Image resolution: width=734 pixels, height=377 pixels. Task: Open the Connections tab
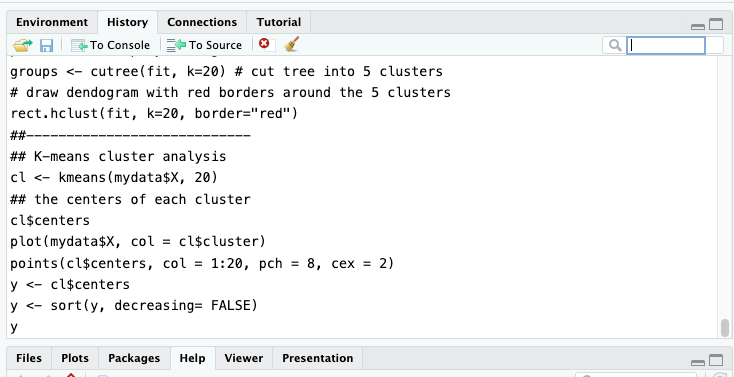coord(202,22)
